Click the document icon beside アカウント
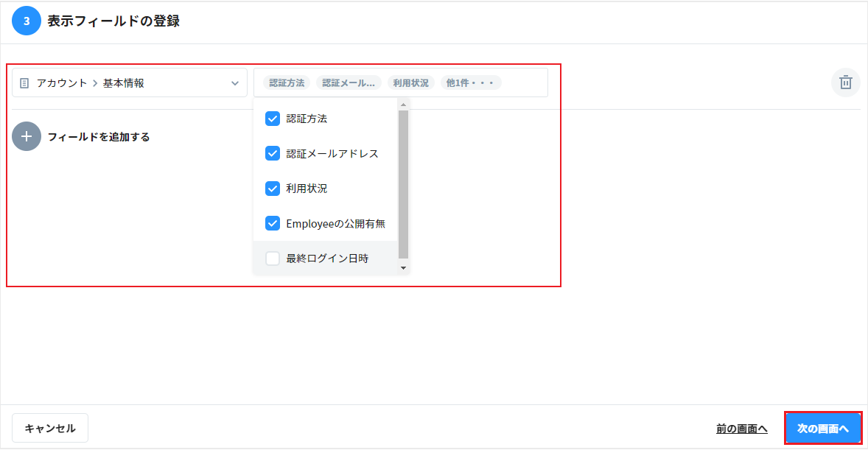The width and height of the screenshot is (868, 450). 24,83
